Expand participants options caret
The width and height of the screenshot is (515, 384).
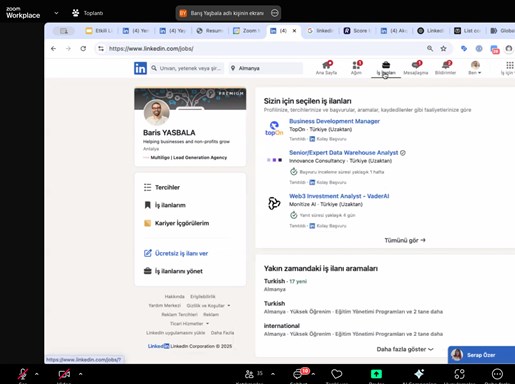[273, 374]
